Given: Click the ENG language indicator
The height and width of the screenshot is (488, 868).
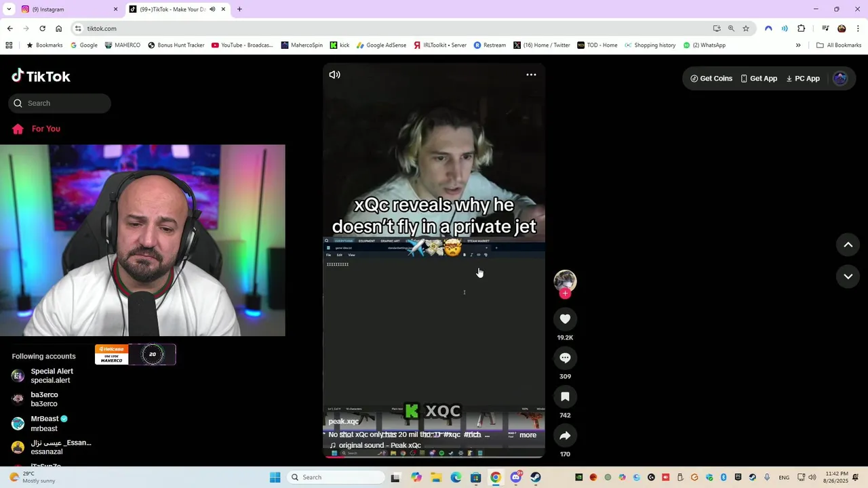Looking at the screenshot, I should pyautogui.click(x=784, y=477).
